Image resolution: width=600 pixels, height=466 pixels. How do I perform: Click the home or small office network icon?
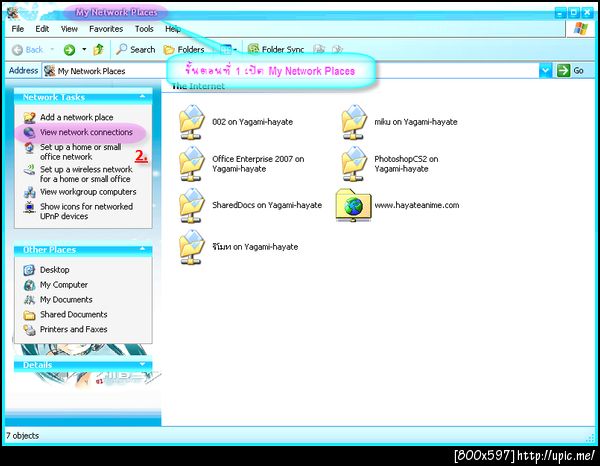point(29,148)
